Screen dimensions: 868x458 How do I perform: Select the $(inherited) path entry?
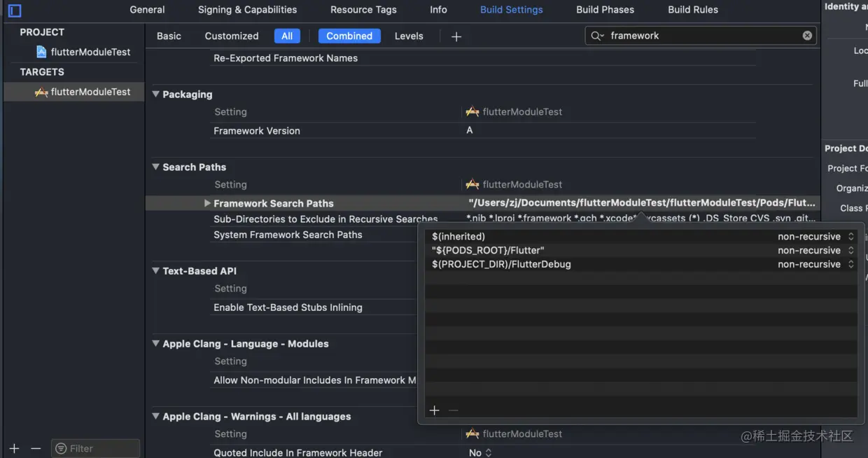(x=458, y=237)
